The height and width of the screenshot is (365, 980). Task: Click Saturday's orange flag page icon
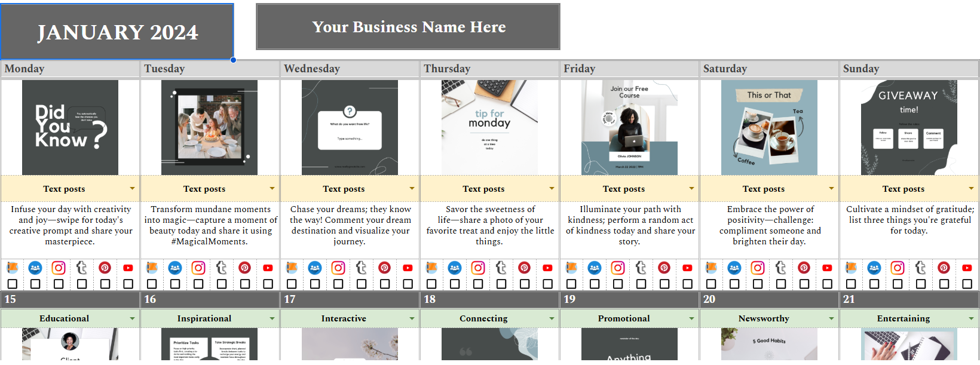point(710,268)
